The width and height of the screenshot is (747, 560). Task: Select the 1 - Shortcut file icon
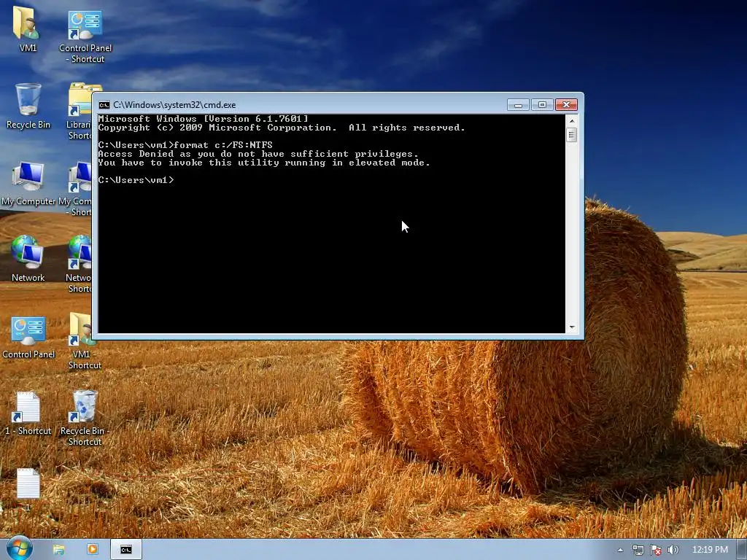click(28, 413)
